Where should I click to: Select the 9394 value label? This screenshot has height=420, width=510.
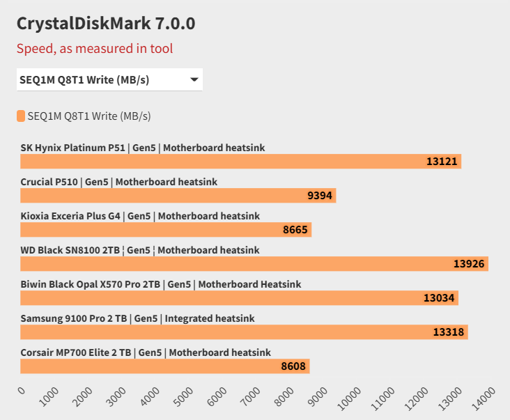(x=319, y=196)
